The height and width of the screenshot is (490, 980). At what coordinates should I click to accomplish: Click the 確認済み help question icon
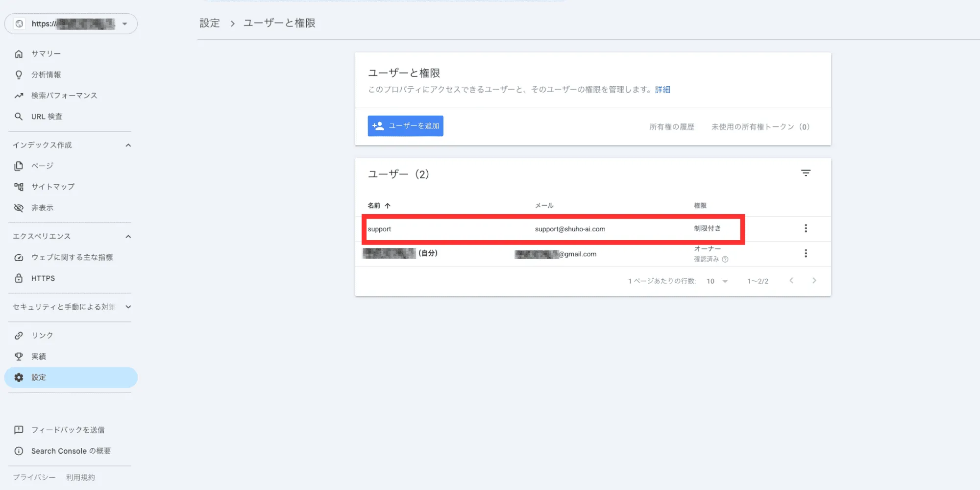point(725,259)
